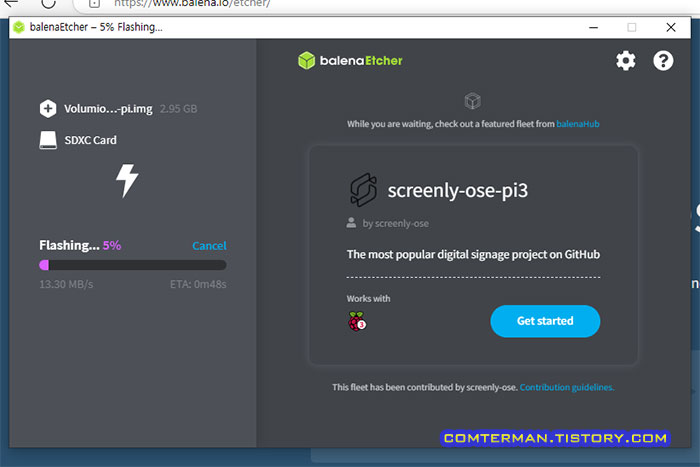Click the browser reload button

pyautogui.click(x=48, y=4)
